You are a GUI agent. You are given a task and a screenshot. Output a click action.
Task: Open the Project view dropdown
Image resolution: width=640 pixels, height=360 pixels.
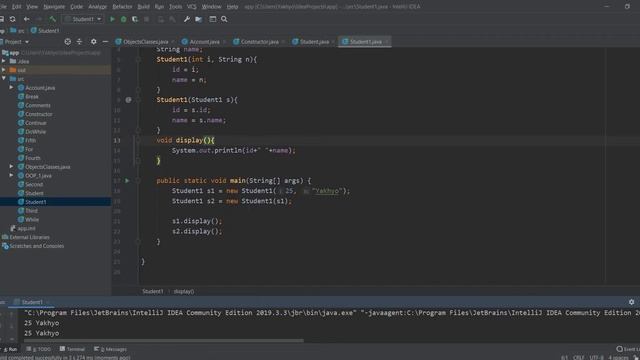(17, 42)
